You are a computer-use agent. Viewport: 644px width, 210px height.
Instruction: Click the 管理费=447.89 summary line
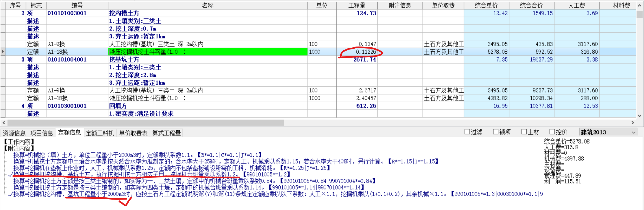[562, 175]
